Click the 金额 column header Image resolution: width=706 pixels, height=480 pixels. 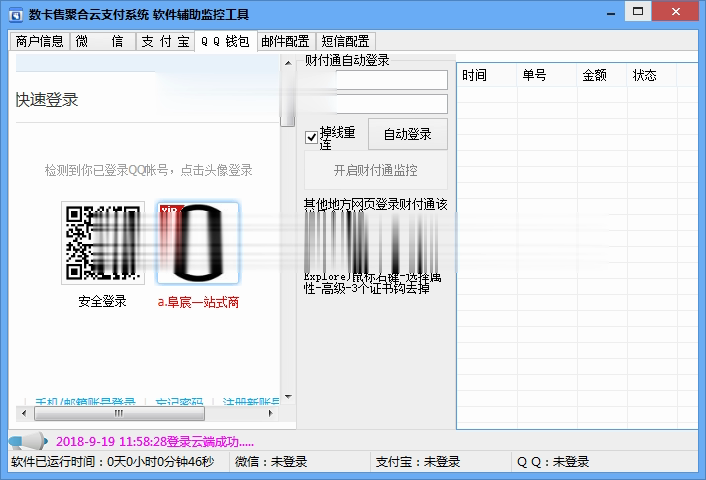[x=602, y=75]
